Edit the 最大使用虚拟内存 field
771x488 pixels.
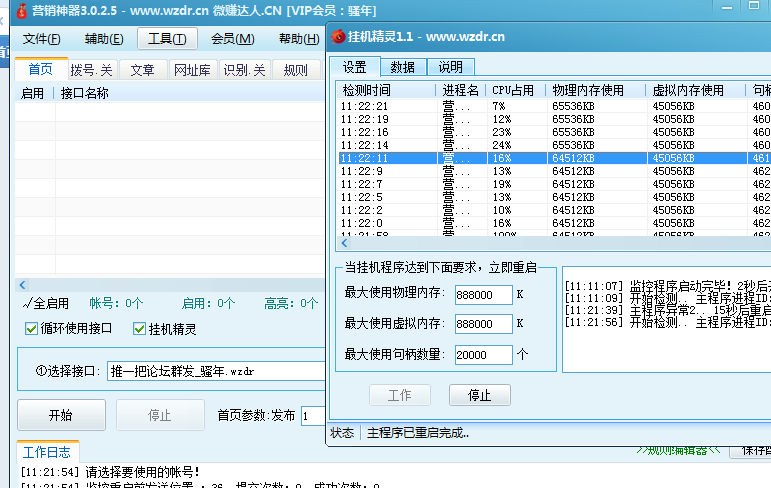tap(483, 324)
